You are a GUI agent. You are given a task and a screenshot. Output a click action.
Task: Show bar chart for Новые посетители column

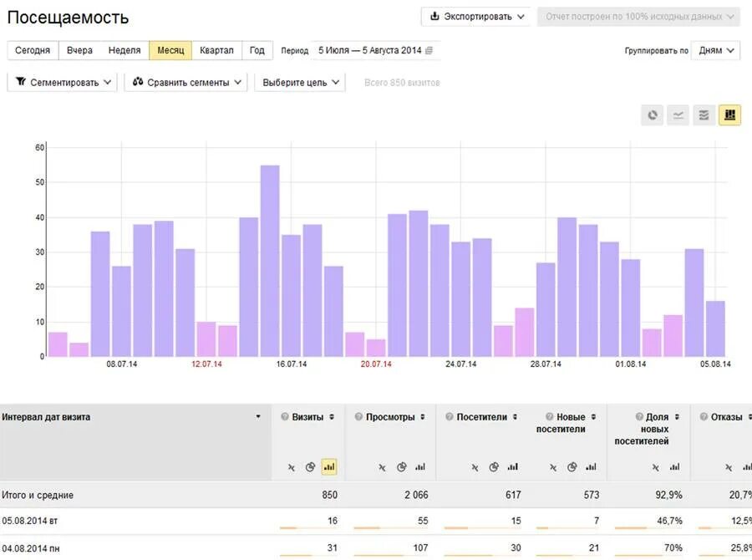[x=591, y=467]
